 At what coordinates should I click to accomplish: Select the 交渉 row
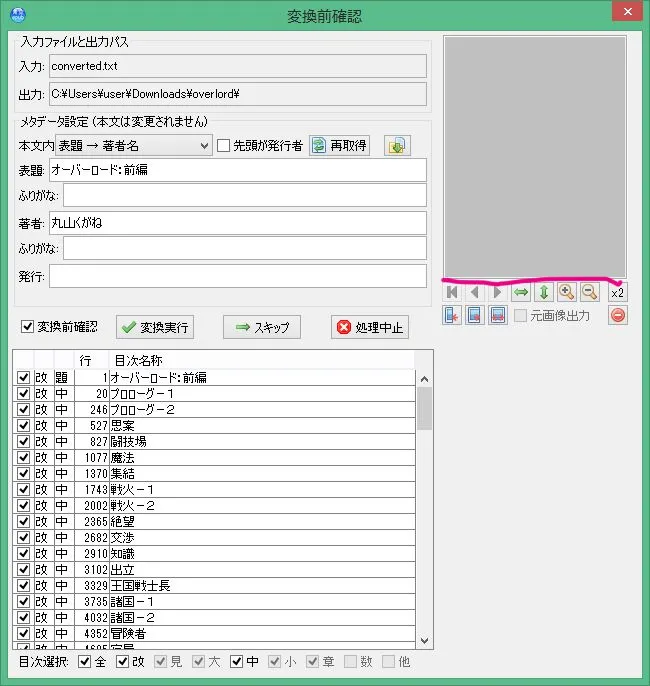(x=214, y=538)
